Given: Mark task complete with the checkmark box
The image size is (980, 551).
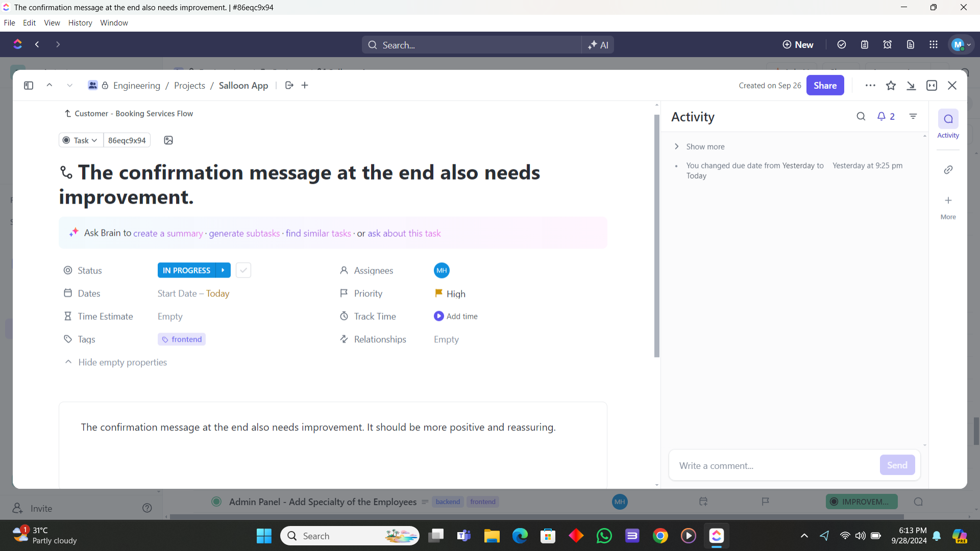Looking at the screenshot, I should click(243, 270).
